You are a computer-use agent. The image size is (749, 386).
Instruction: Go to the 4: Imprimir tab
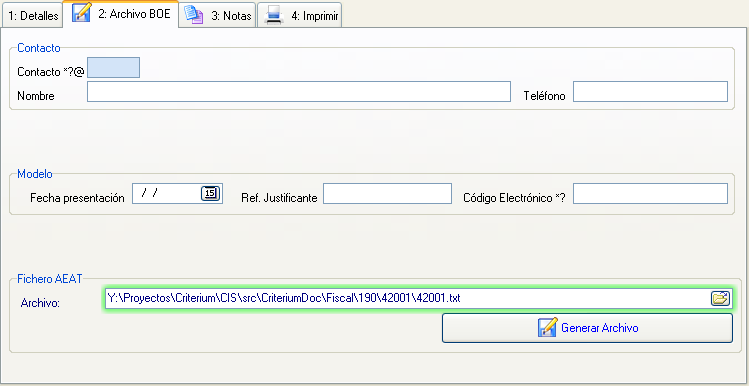click(300, 15)
